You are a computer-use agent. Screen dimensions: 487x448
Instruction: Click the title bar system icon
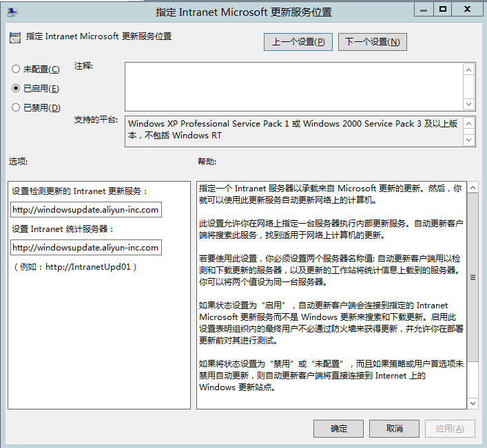(x=10, y=10)
